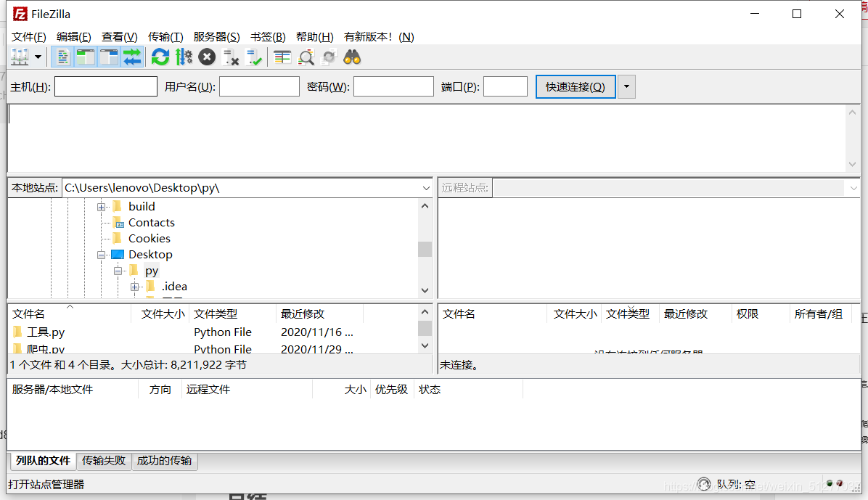
Task: Sort local list by 文件名 column
Action: pyautogui.click(x=70, y=314)
